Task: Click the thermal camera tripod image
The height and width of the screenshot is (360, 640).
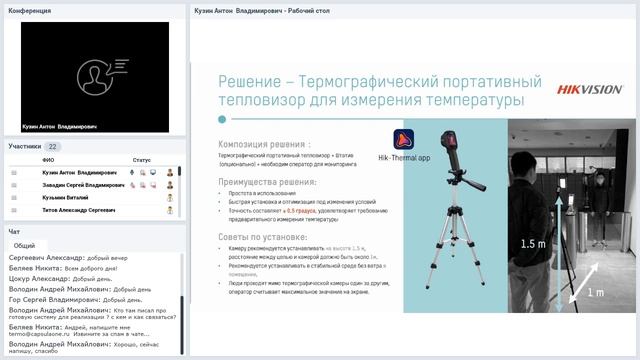Action: click(x=455, y=210)
